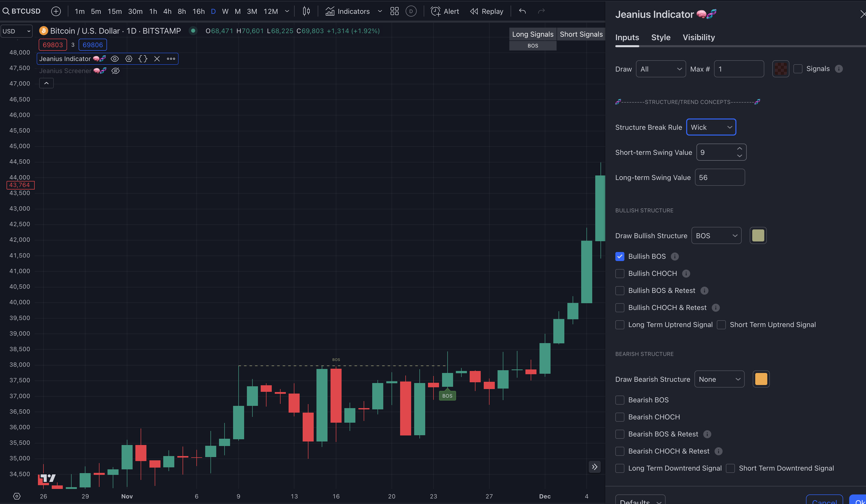Show info for Bearish BOS & Retest
The height and width of the screenshot is (504, 866).
tap(707, 434)
